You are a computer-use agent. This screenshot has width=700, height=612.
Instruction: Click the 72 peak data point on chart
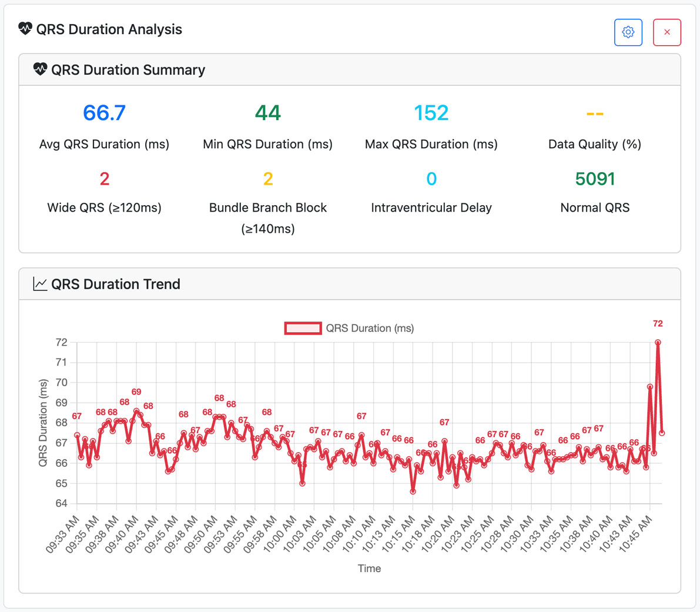pos(658,342)
